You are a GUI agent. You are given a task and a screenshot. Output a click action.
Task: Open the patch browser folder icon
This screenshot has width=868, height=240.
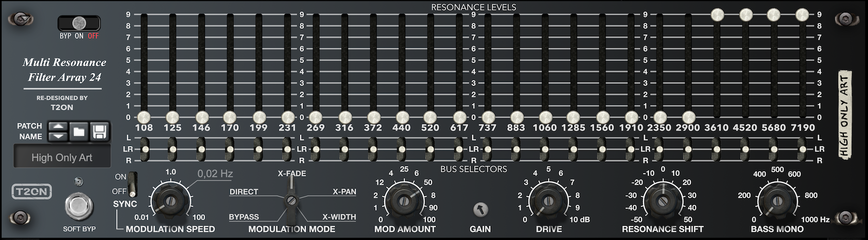pos(79,132)
